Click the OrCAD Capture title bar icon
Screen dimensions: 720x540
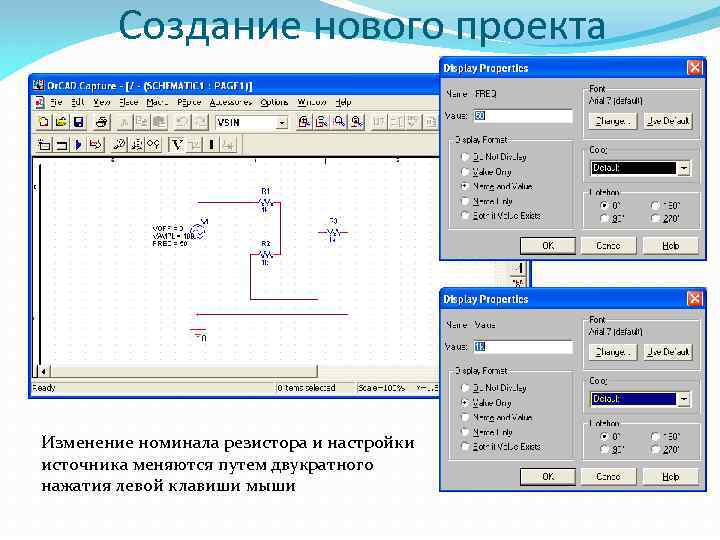39,85
